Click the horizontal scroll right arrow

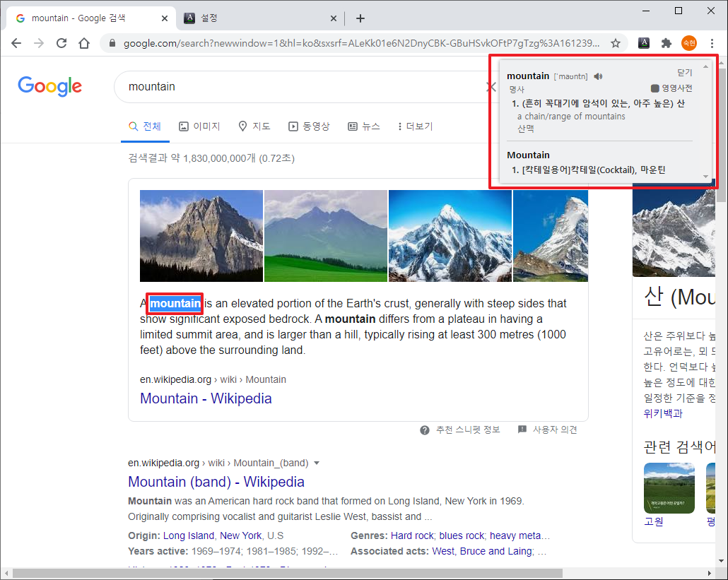tap(709, 574)
